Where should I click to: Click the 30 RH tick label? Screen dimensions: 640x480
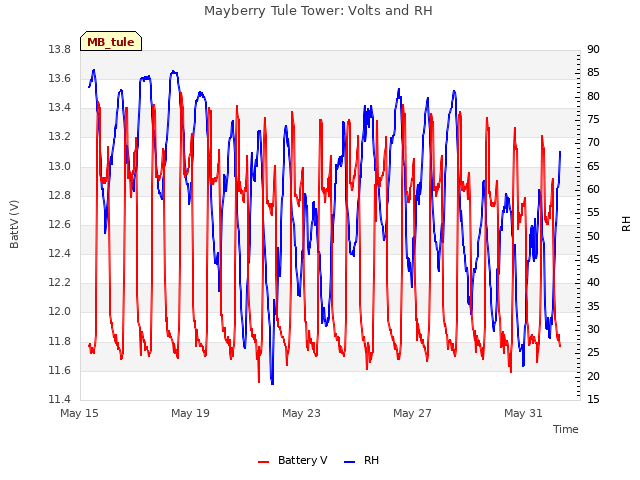pos(593,329)
